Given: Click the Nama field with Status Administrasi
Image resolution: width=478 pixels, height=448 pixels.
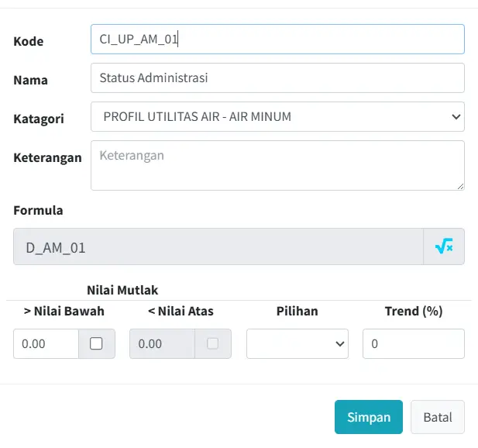Looking at the screenshot, I should pyautogui.click(x=277, y=78).
